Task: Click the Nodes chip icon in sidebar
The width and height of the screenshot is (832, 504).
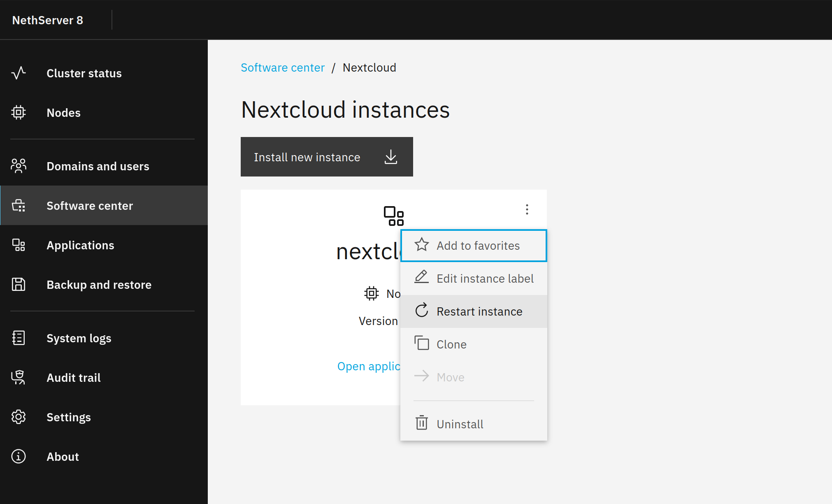Action: pos(19,112)
